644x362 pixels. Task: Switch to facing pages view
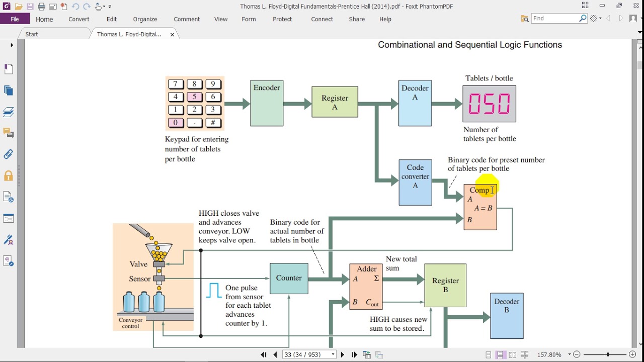(x=513, y=354)
